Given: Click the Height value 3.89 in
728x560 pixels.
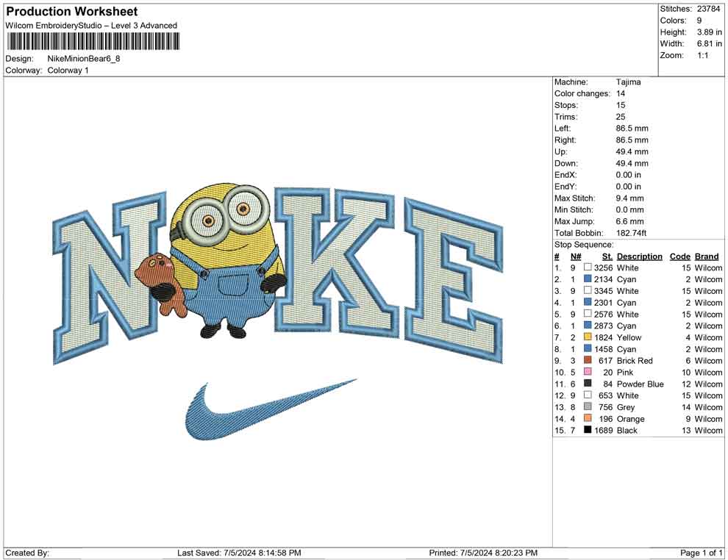Looking at the screenshot, I should coord(709,32).
